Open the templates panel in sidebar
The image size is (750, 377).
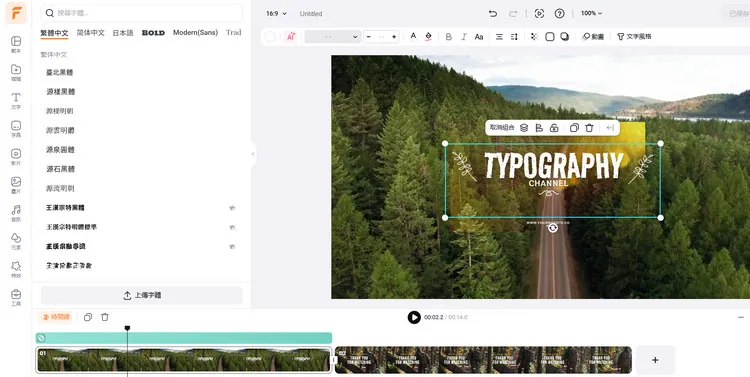click(16, 44)
